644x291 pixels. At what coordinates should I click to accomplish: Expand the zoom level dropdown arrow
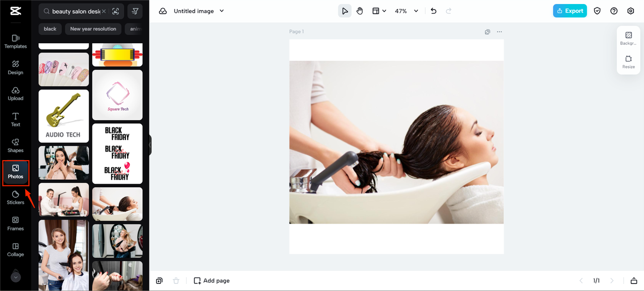pyautogui.click(x=416, y=11)
